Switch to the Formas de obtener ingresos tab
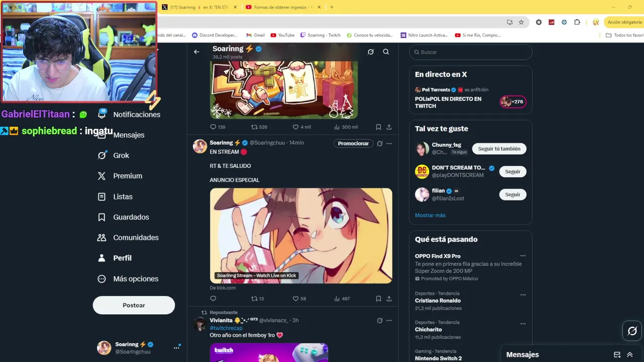This screenshot has height=362, width=644. (284, 7)
